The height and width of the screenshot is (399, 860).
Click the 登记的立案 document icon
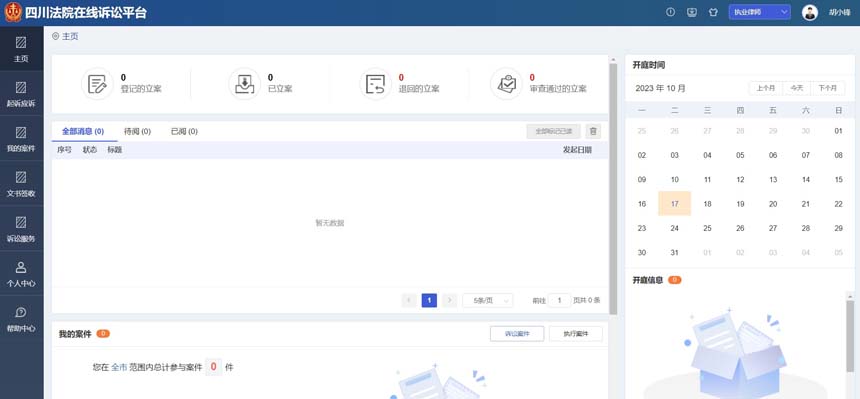pyautogui.click(x=97, y=84)
